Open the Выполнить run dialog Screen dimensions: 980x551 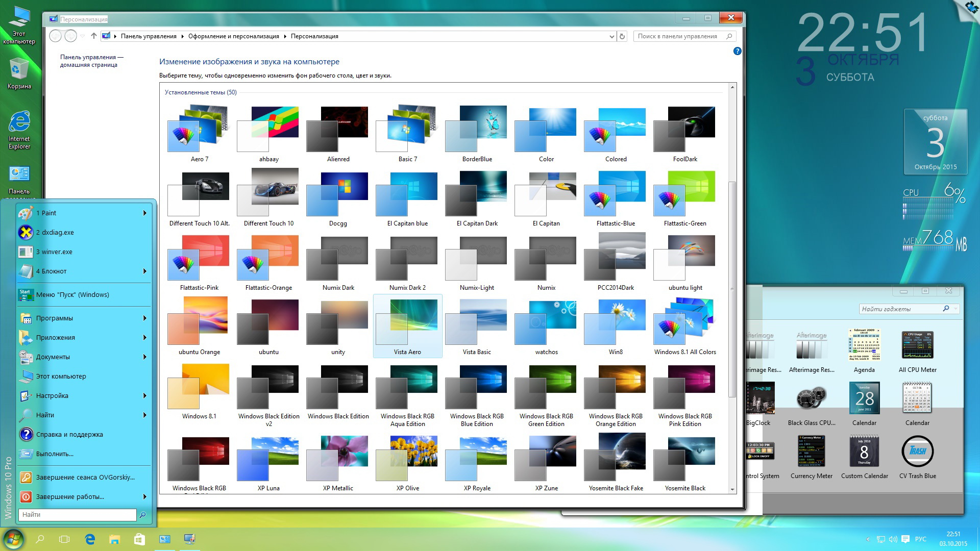point(84,454)
